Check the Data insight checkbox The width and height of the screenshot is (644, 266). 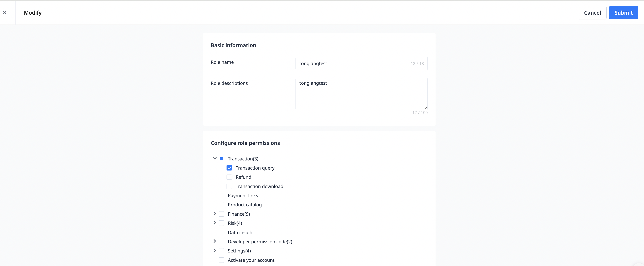coord(221,233)
